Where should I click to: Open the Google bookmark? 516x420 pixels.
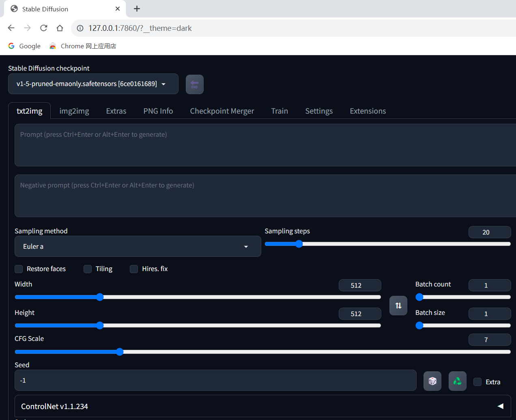24,46
